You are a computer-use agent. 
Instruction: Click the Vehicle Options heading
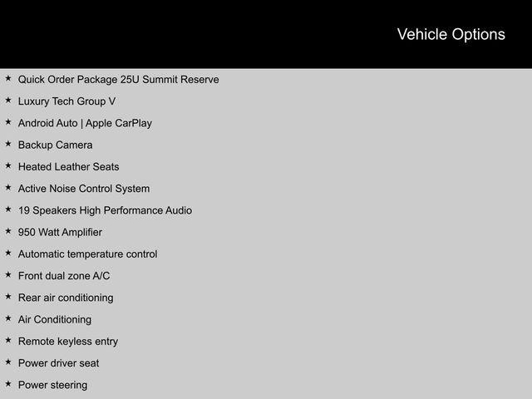(451, 34)
